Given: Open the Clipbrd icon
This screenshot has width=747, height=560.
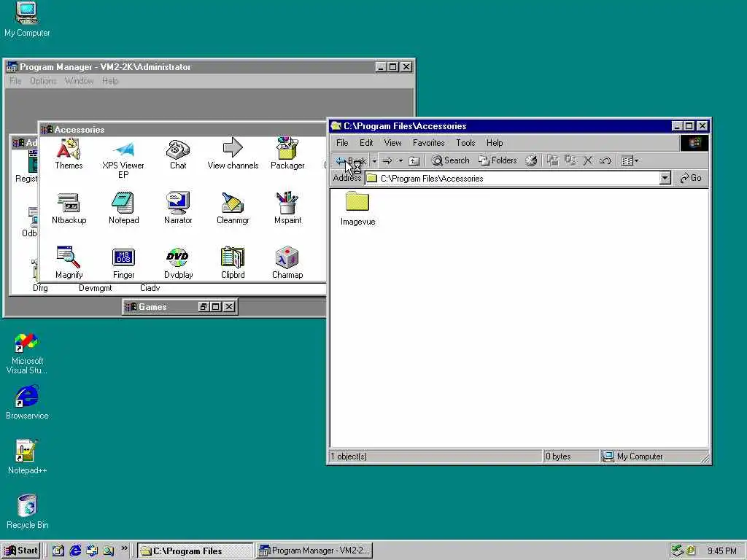Looking at the screenshot, I should point(233,262).
